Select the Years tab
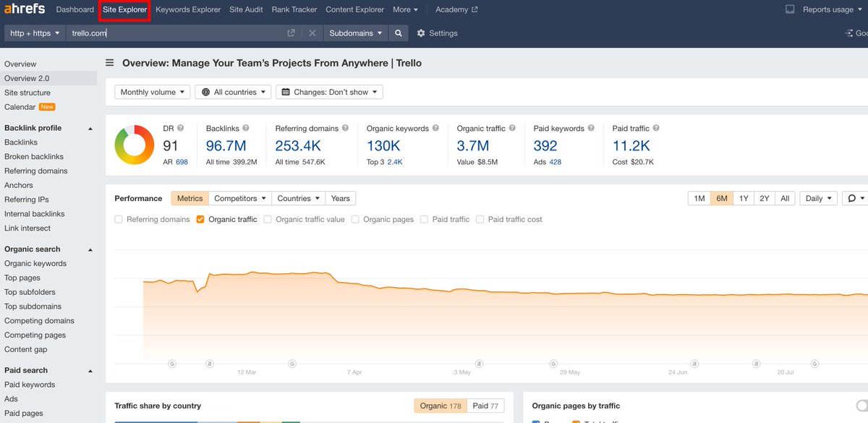 pos(341,198)
